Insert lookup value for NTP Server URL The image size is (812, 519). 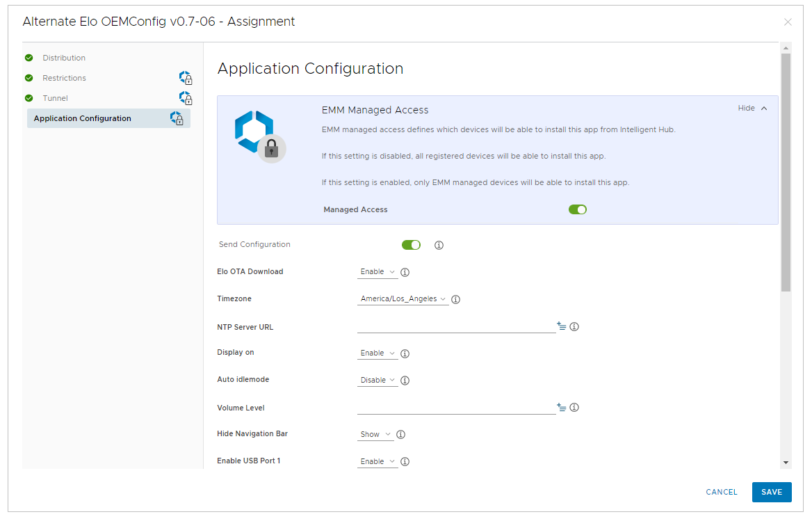click(x=561, y=326)
